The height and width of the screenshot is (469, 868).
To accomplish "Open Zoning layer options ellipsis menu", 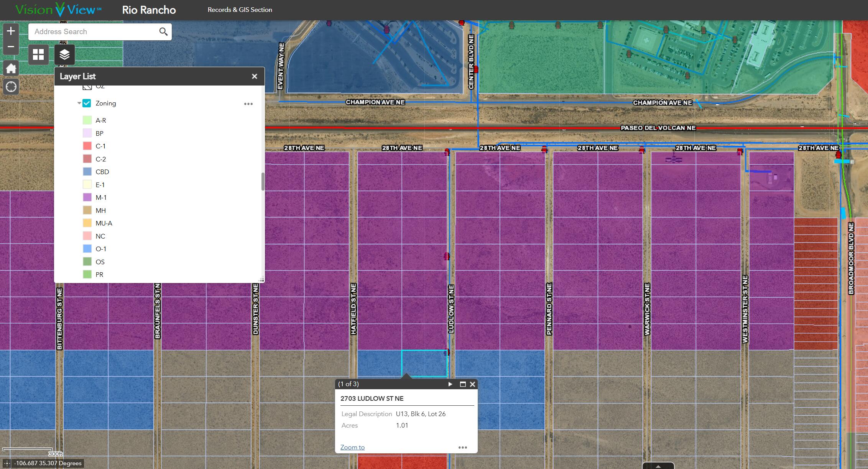I will 248,104.
